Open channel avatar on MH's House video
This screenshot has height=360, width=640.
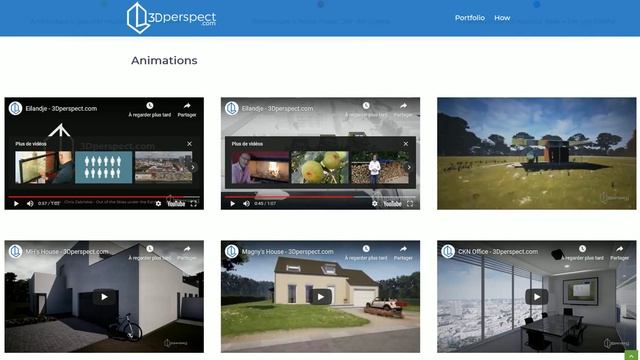16,251
